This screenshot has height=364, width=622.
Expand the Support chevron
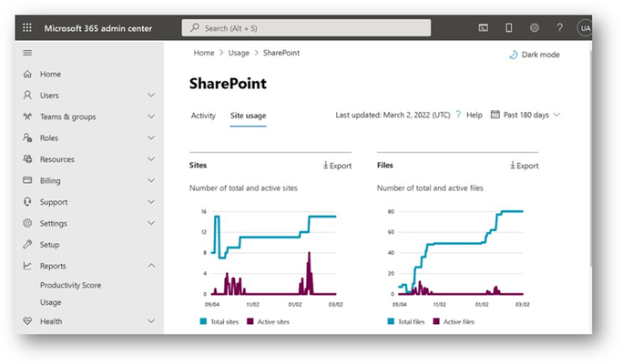(x=151, y=202)
